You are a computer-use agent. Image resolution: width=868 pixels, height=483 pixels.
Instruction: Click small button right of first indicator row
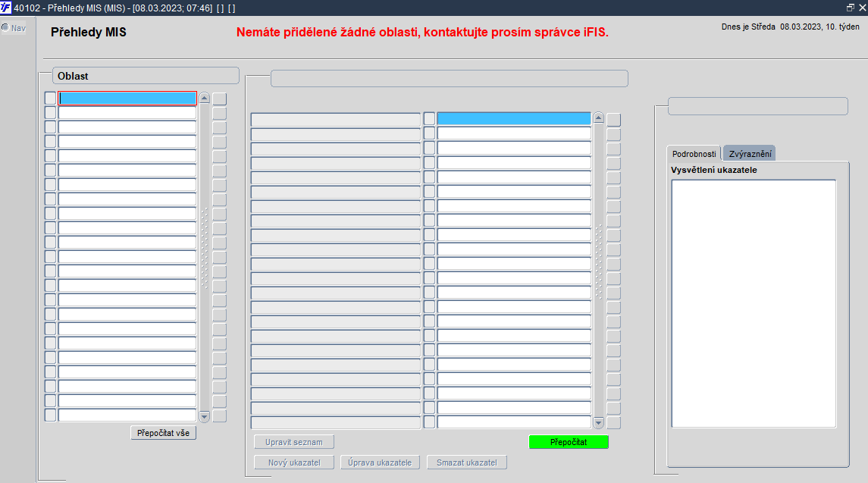point(613,119)
